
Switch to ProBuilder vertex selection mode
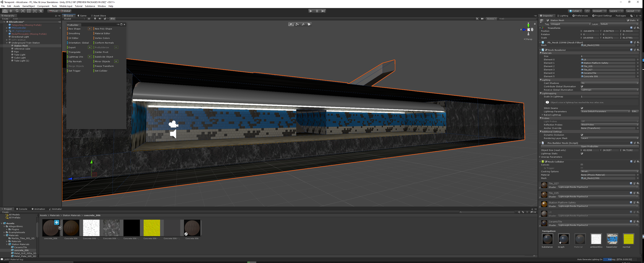coord(297,24)
